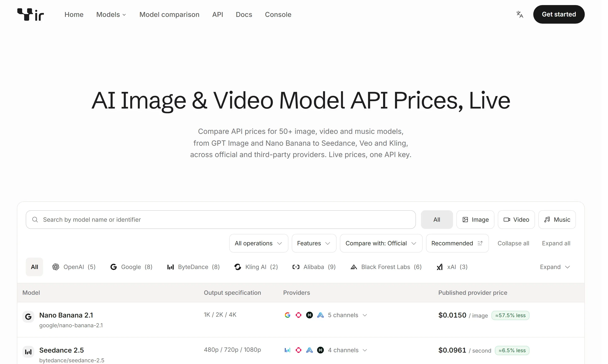Click the Output specification column header
Screen dimensions: 608x364
click(232, 293)
